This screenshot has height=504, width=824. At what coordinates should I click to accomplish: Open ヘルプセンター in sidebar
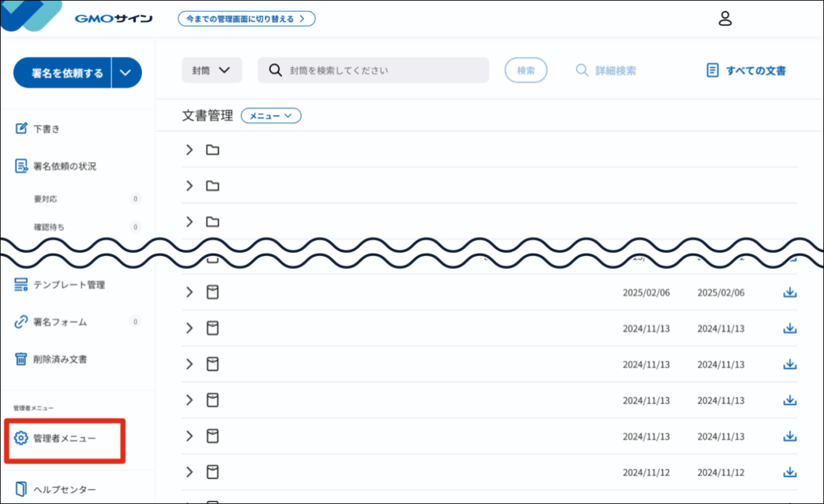click(64, 489)
